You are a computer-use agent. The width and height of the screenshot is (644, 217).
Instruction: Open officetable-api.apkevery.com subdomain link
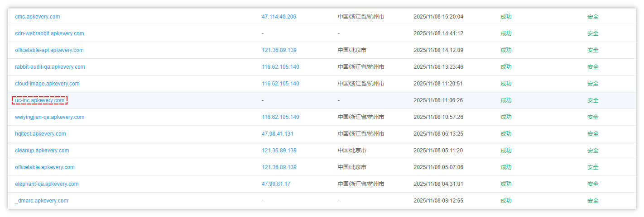(x=49, y=50)
